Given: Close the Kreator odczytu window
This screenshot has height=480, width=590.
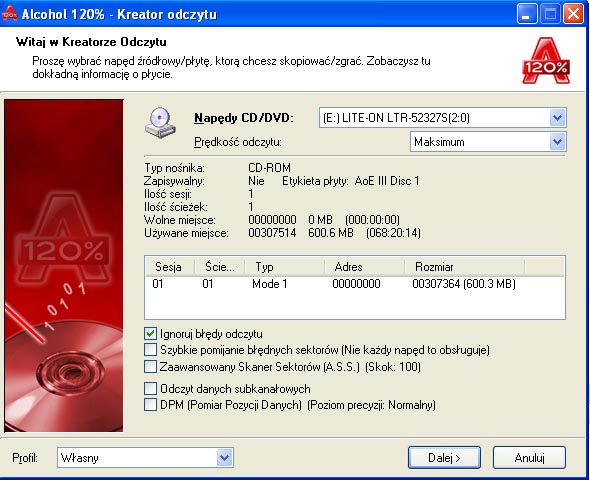Looking at the screenshot, I should [x=573, y=14].
